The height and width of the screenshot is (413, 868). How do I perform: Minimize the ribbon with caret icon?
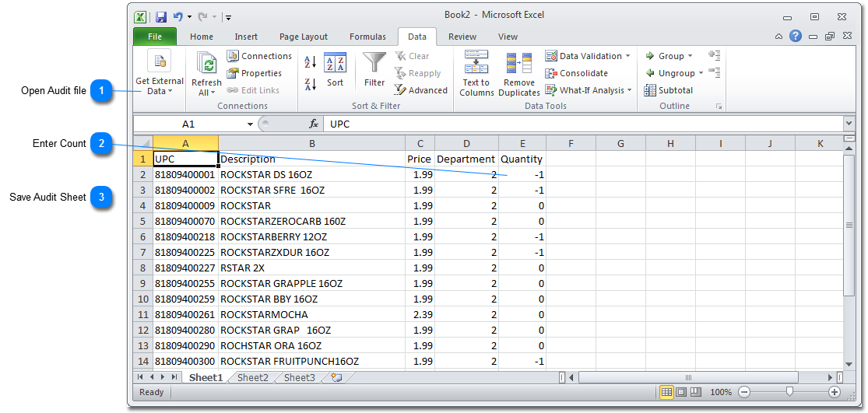[778, 37]
